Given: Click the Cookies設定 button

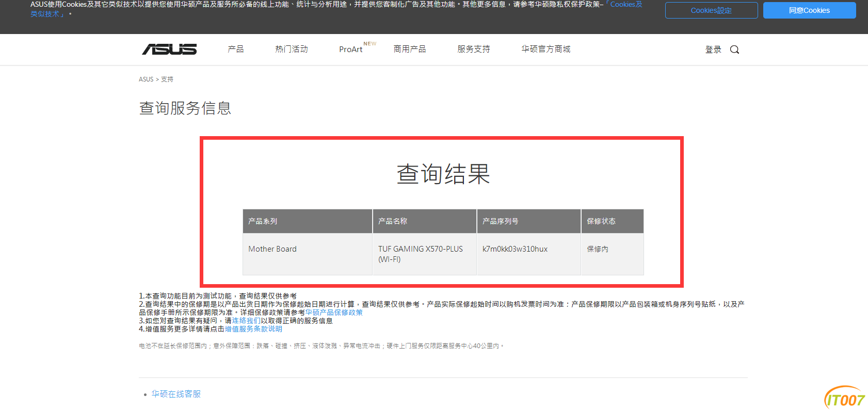Looking at the screenshot, I should point(711,10).
